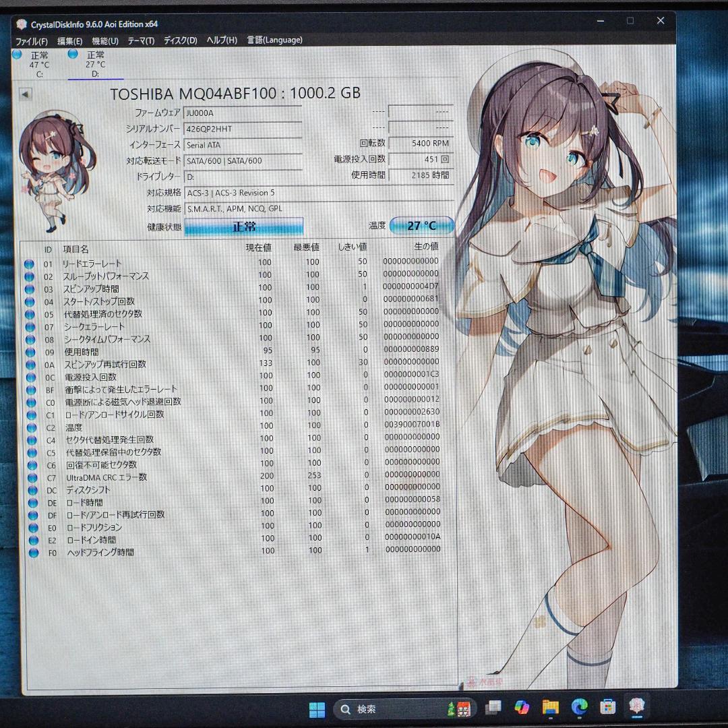Click the status orb for BF 衝撃によって発生したエラーレート
The width and height of the screenshot is (728, 728).
(32, 390)
